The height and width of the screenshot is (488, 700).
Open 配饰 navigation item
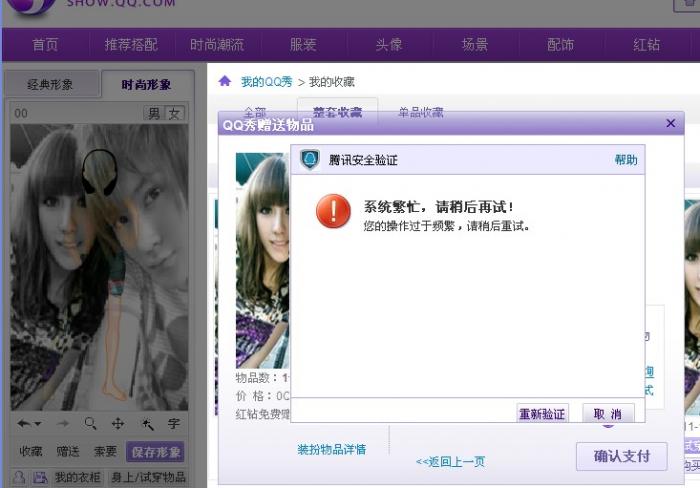coord(560,45)
